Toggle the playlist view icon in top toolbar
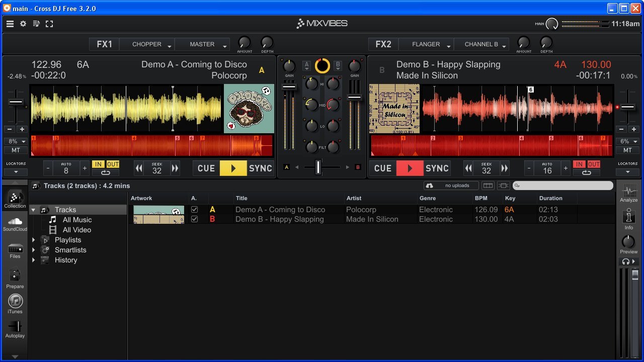 pos(36,24)
